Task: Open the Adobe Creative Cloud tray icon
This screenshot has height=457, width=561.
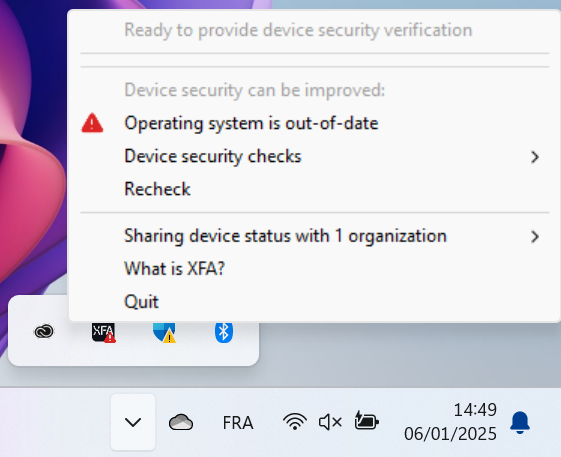Action: [44, 331]
